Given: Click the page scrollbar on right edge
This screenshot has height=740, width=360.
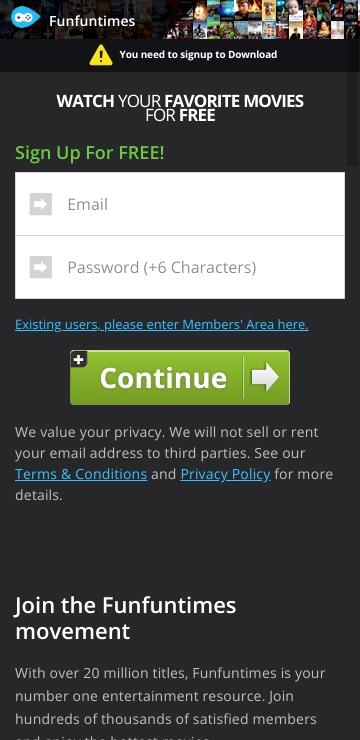Looking at the screenshot, I should coord(353,118).
